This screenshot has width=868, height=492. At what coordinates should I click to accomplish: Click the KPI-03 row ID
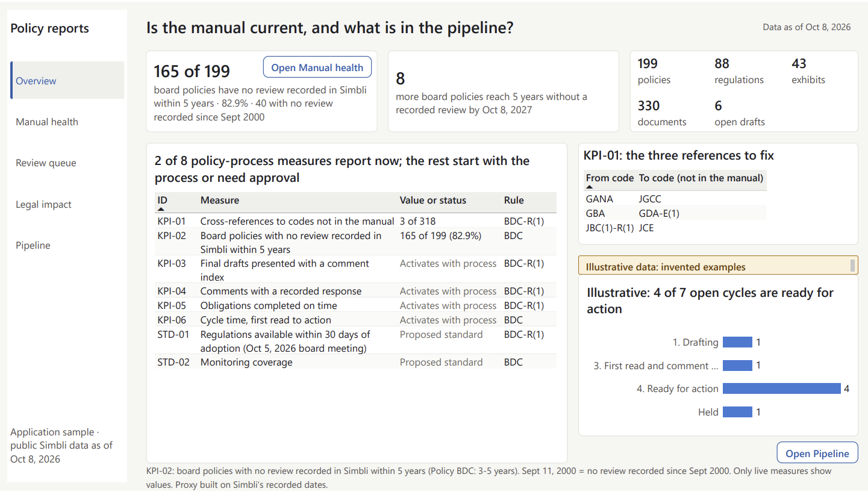tap(172, 263)
